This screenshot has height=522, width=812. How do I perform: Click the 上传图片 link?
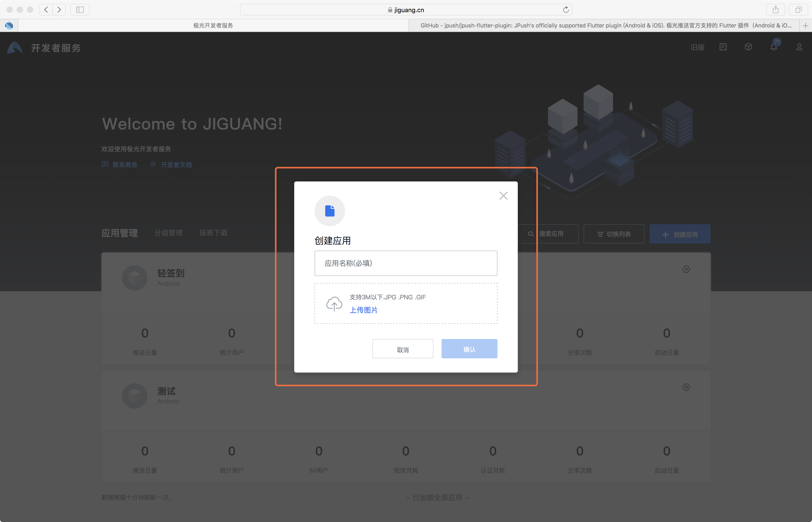[x=364, y=310]
